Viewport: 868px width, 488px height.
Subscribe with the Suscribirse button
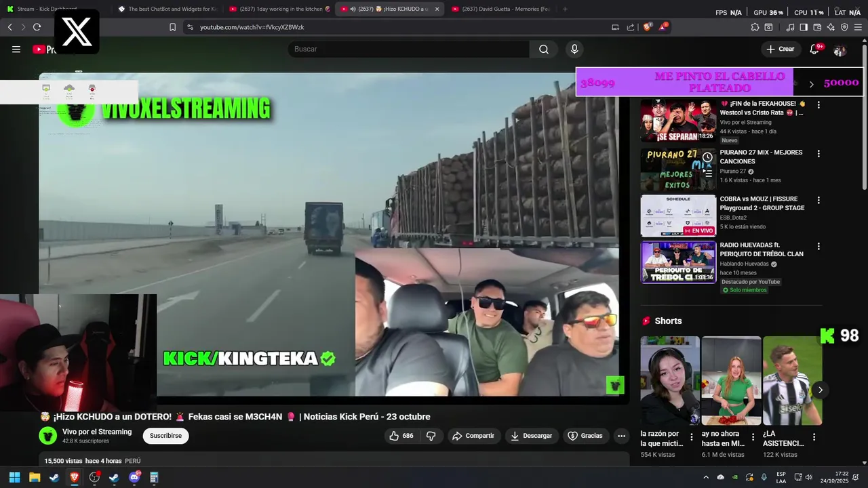165,436
